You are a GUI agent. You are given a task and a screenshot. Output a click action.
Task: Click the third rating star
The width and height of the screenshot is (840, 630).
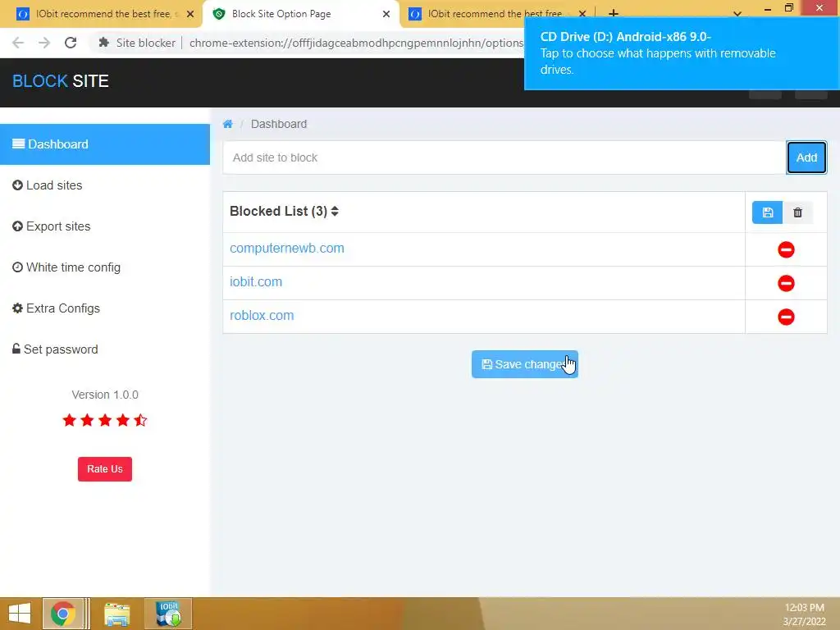click(105, 421)
